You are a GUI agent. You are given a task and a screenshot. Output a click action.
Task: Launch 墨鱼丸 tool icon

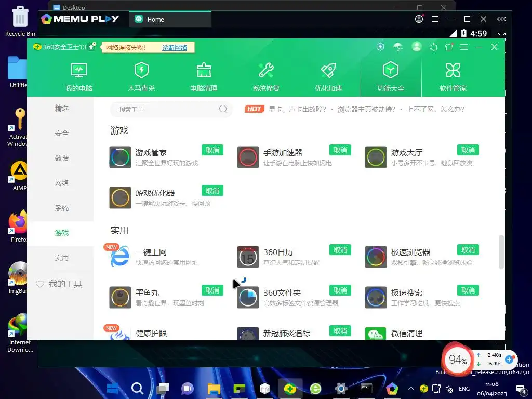[120, 297]
